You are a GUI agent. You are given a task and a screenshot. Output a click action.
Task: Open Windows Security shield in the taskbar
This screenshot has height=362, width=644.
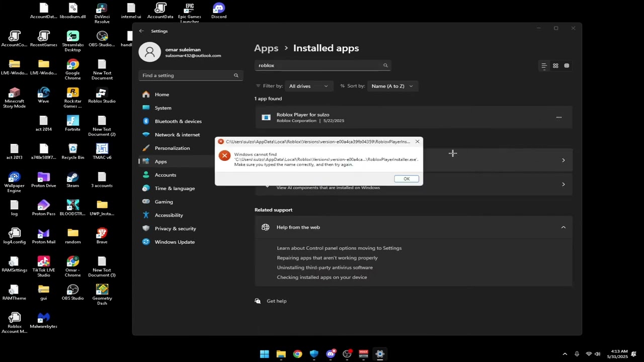pyautogui.click(x=314, y=354)
